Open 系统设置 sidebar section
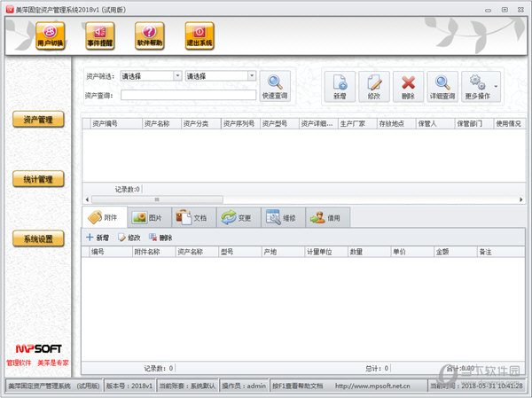The image size is (532, 398). point(38,238)
